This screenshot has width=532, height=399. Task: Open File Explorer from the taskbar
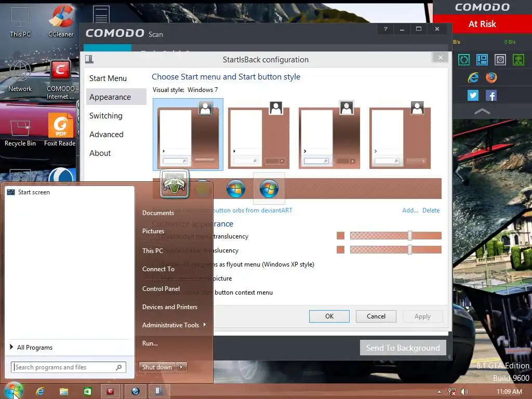pyautogui.click(x=63, y=391)
